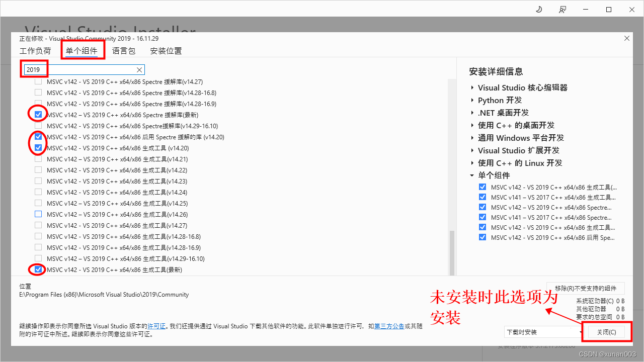Click 移除(R)不受支持的组件 button
This screenshot has height=362, width=644.
[586, 288]
